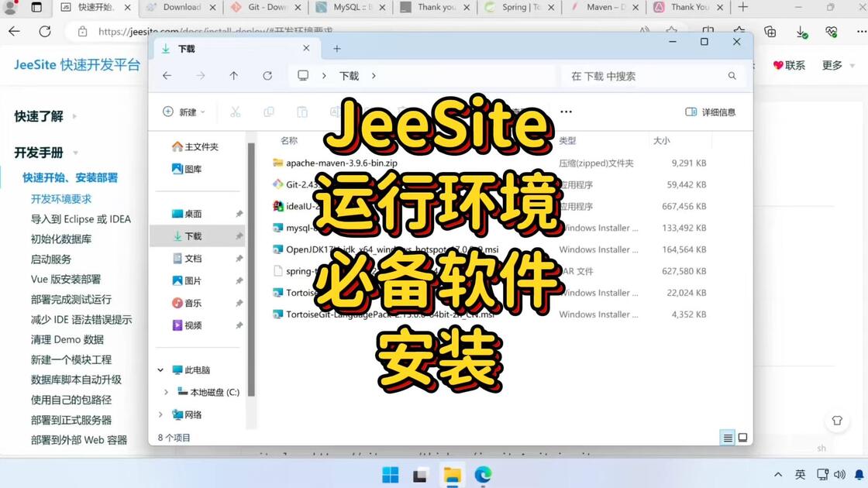Viewport: 868px width, 488px height.
Task: Switch to the large thumbnails view icon
Action: coord(743,438)
